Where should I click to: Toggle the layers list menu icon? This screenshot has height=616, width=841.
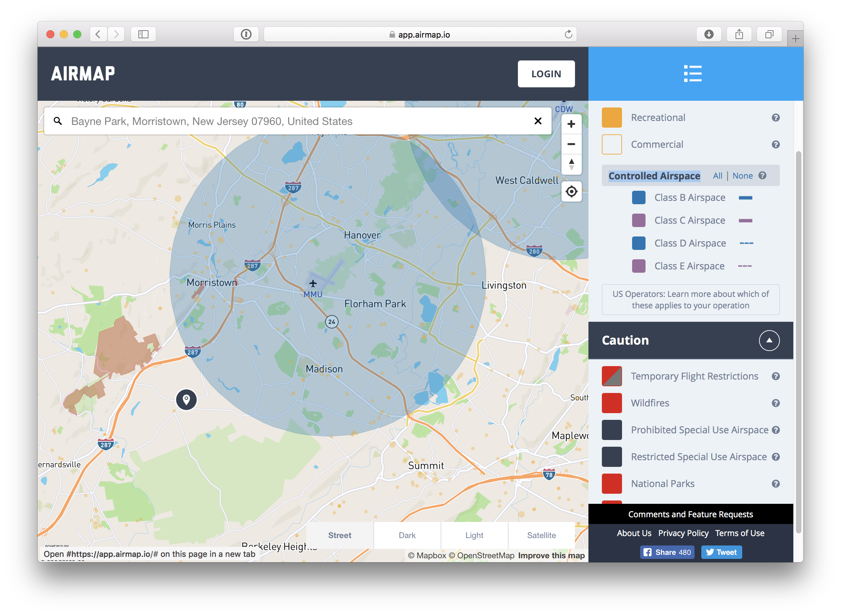pyautogui.click(x=692, y=74)
